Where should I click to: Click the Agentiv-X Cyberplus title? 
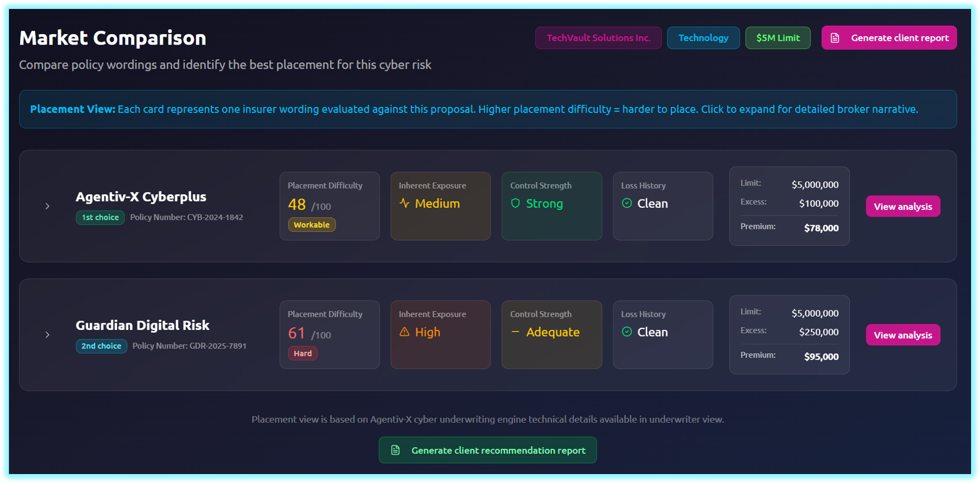click(x=141, y=197)
